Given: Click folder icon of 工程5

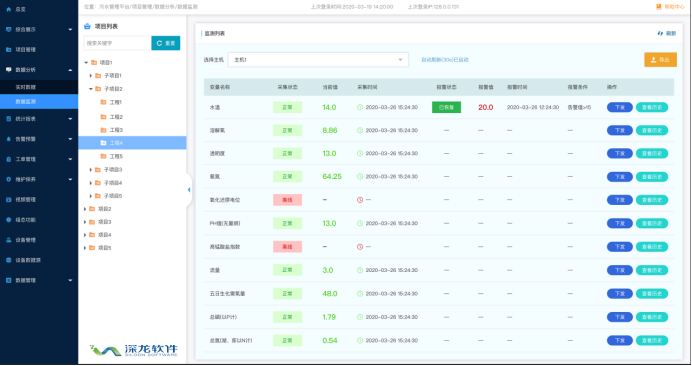Looking at the screenshot, I should click(x=103, y=156).
